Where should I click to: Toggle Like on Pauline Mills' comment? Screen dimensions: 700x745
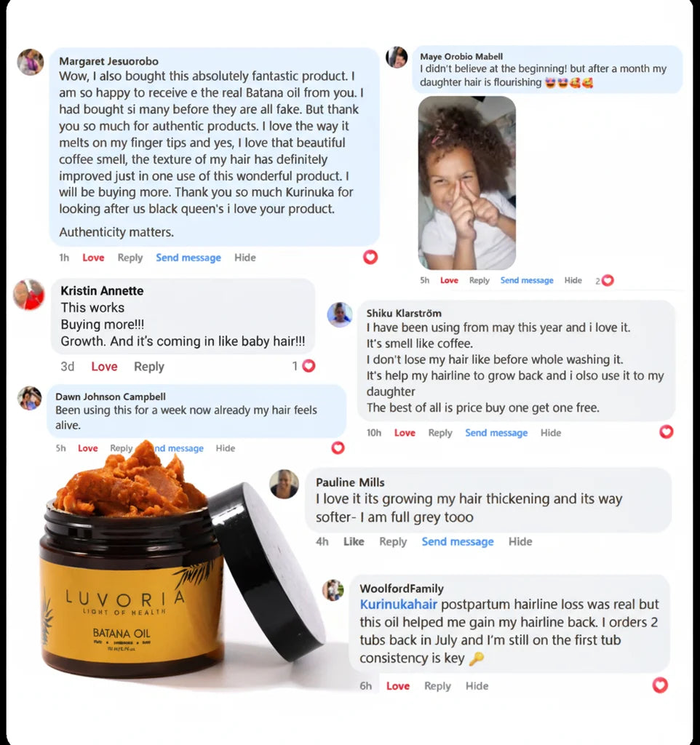coord(354,541)
